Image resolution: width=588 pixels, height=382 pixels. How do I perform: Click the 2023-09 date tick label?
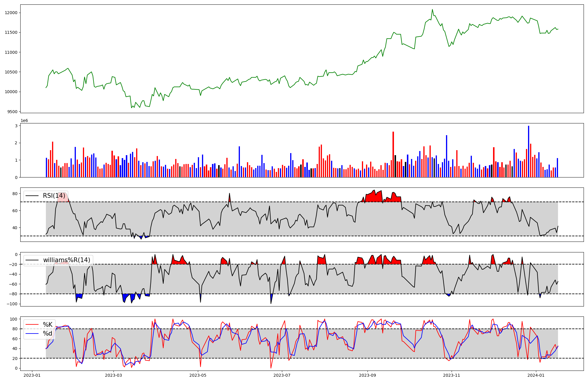tap(367, 375)
